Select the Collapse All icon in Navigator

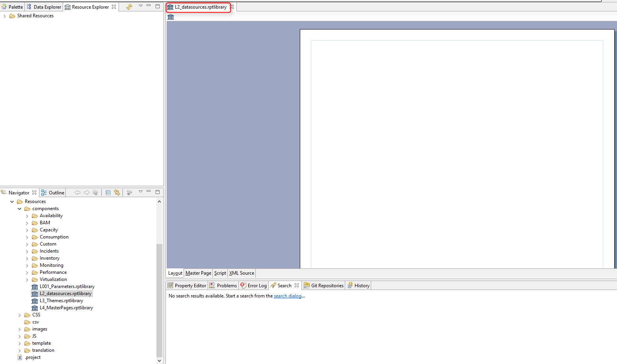108,192
